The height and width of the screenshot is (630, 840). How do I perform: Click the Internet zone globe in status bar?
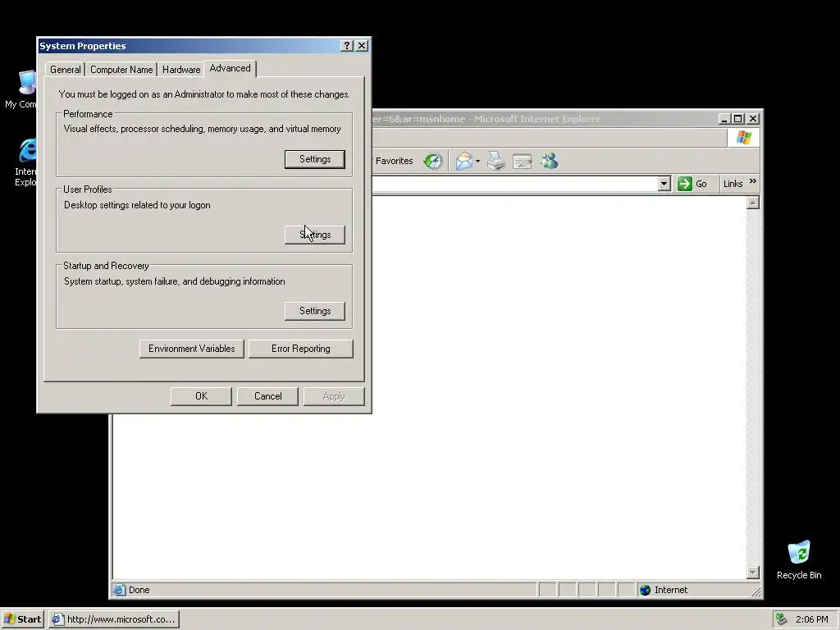645,590
